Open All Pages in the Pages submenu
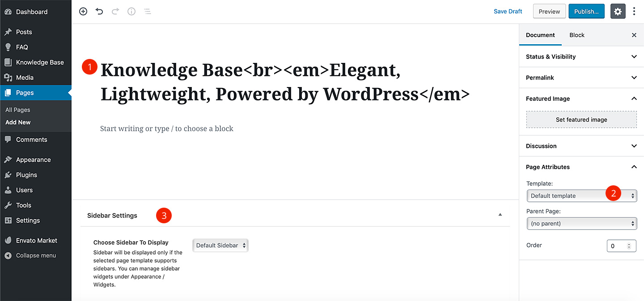The width and height of the screenshot is (644, 301). coord(18,110)
